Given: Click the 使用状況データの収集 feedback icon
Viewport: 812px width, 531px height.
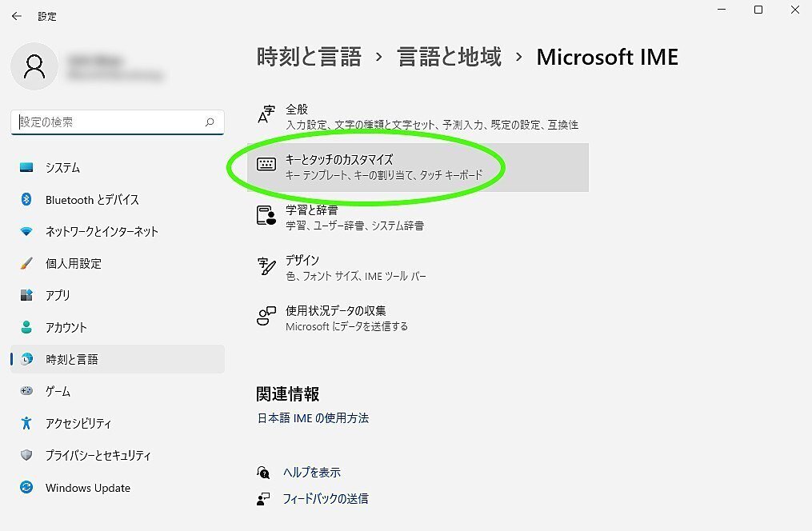Looking at the screenshot, I should pos(266,316).
